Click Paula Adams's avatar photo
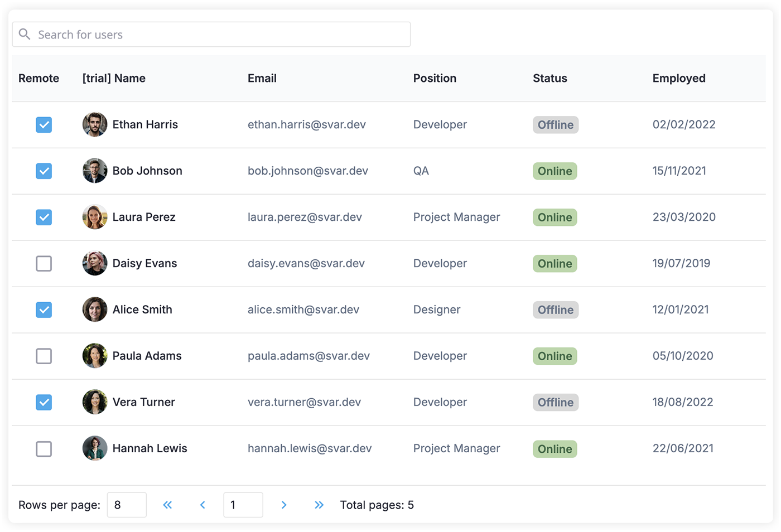Viewport: 781px width, 532px height. [x=95, y=356]
